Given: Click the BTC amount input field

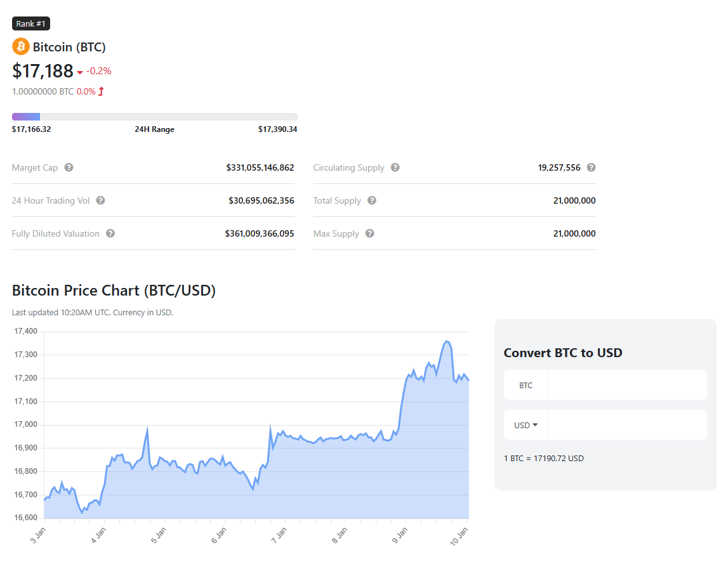Looking at the screenshot, I should point(627,385).
